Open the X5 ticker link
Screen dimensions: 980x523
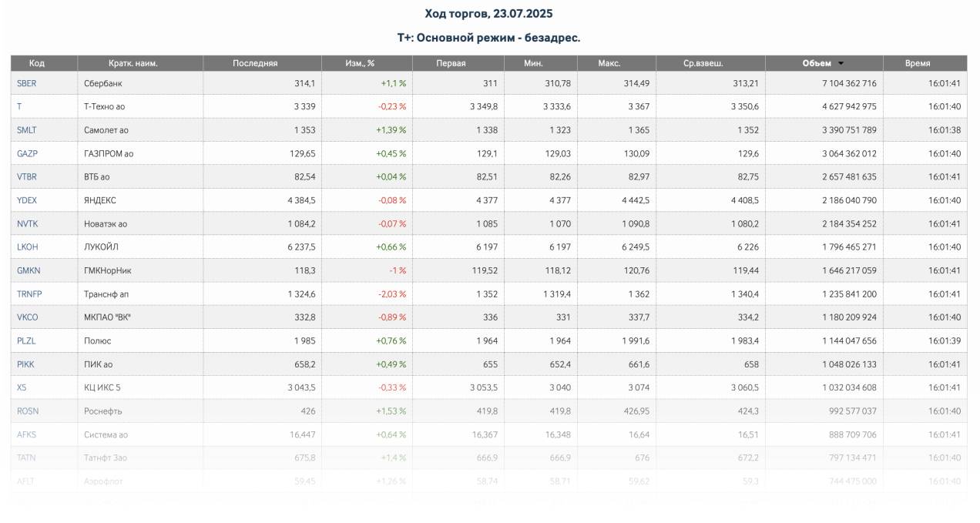[22, 387]
